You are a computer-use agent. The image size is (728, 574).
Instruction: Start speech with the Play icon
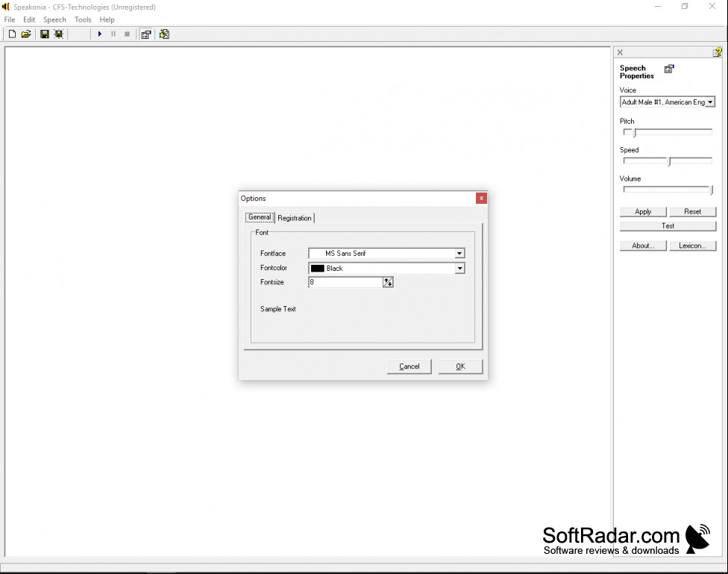100,34
